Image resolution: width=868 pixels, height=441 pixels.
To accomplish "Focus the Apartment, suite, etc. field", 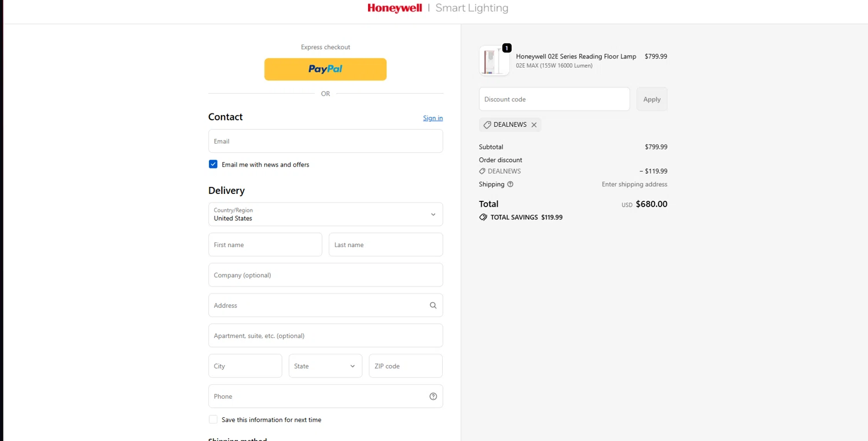I will pos(326,336).
